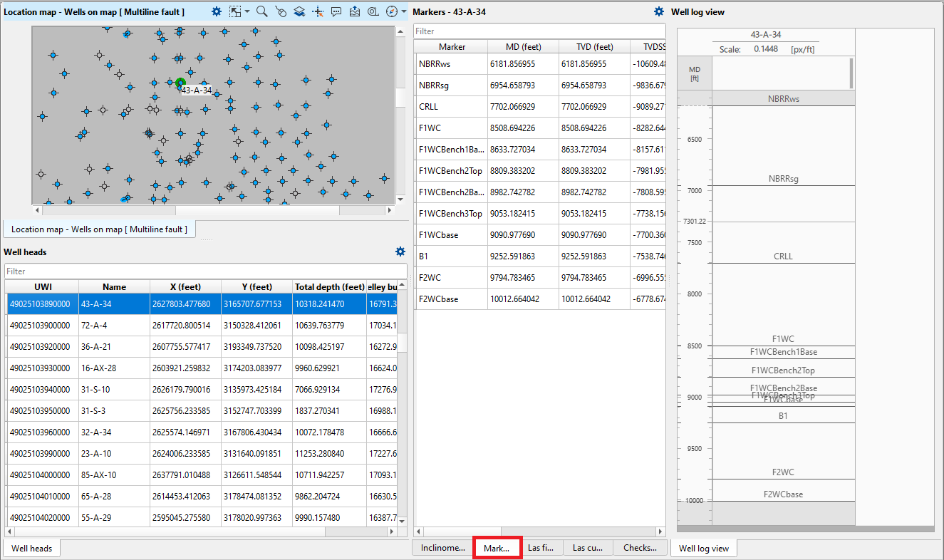This screenshot has height=560, width=944.
Task: Select well 72-A-4 row in table
Action: point(114,326)
